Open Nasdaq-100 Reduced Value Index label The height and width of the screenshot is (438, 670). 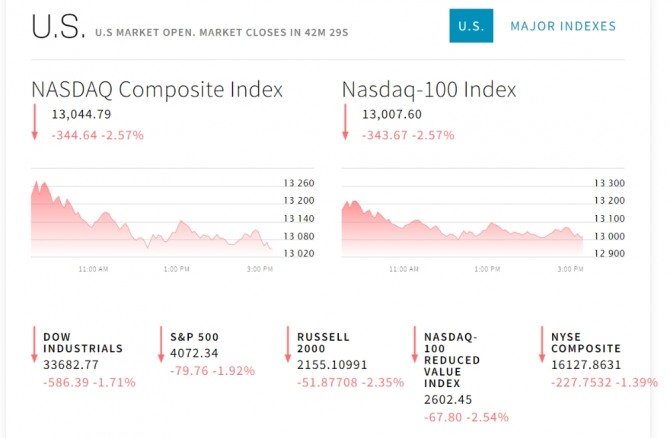451,360
